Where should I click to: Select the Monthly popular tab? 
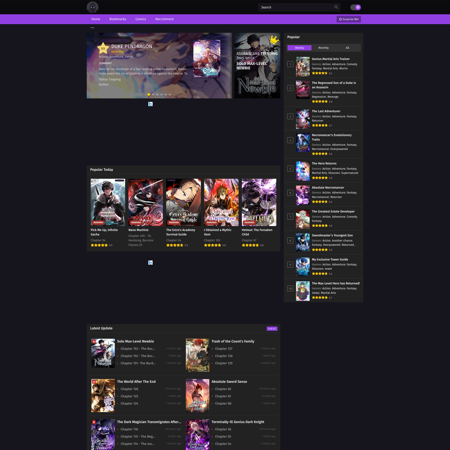[323, 48]
